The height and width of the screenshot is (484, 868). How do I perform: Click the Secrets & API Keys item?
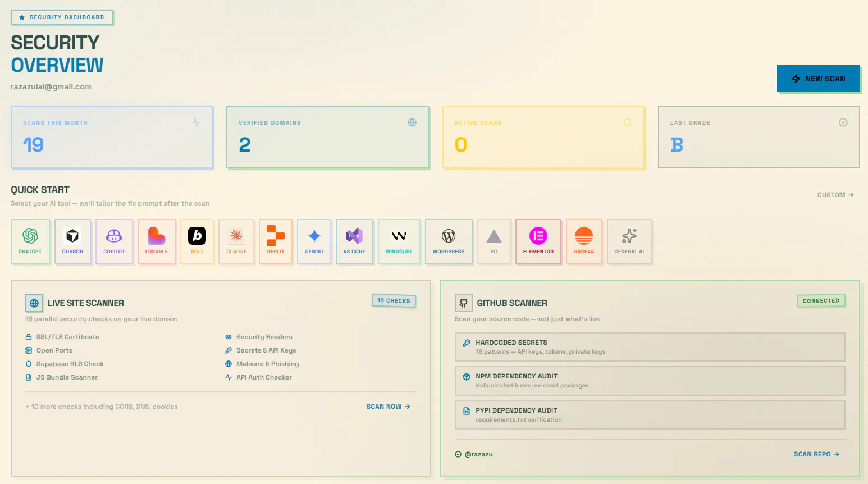point(261,350)
